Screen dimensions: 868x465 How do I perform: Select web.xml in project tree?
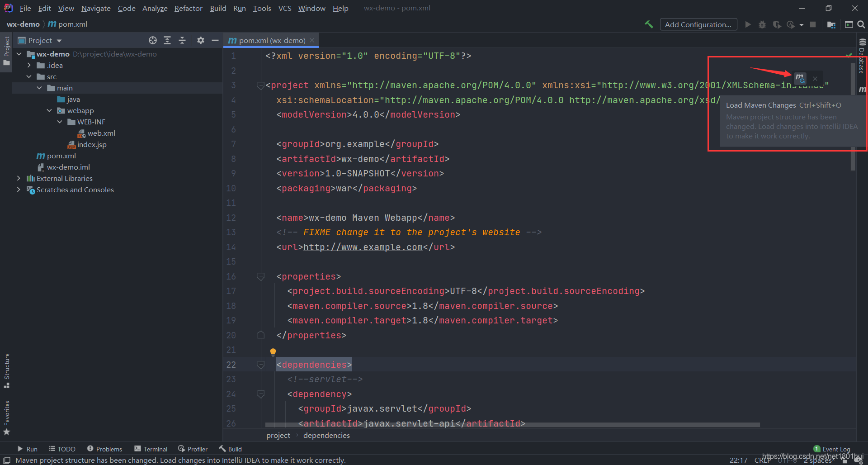tap(96, 133)
